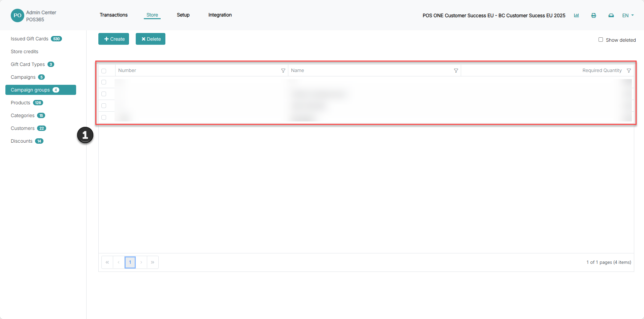Go to last page using double-arrow
This screenshot has width=644, height=319.
click(153, 262)
